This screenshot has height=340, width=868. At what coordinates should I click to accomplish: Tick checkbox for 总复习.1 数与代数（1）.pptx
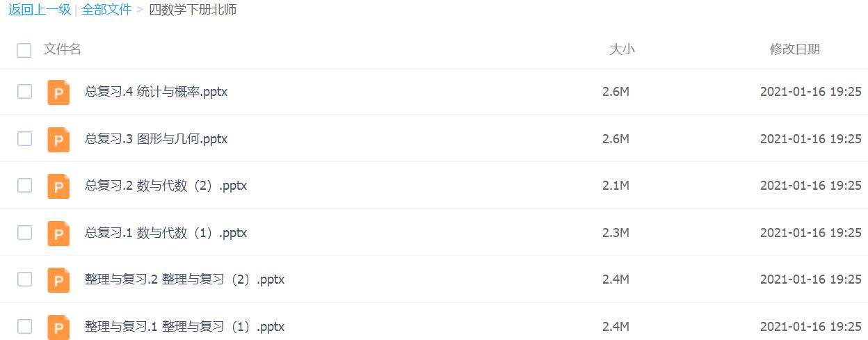(x=24, y=233)
